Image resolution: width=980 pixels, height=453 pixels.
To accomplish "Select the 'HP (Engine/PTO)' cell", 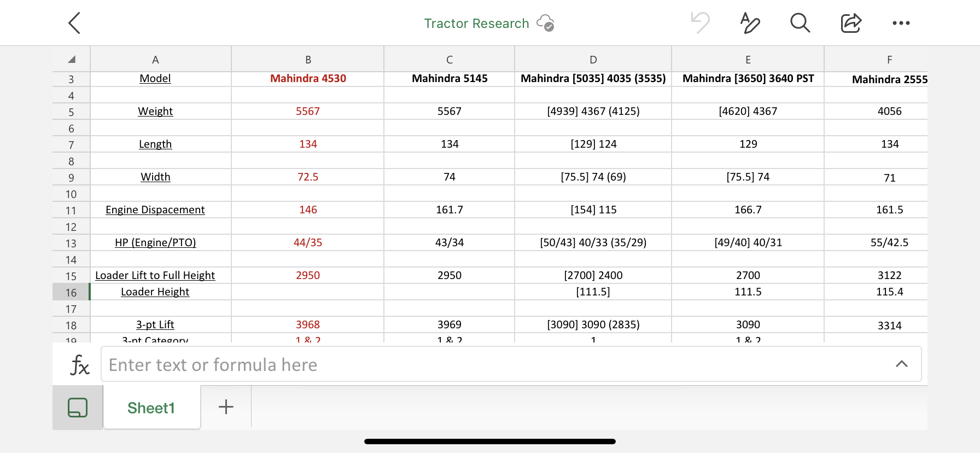I will [x=161, y=242].
